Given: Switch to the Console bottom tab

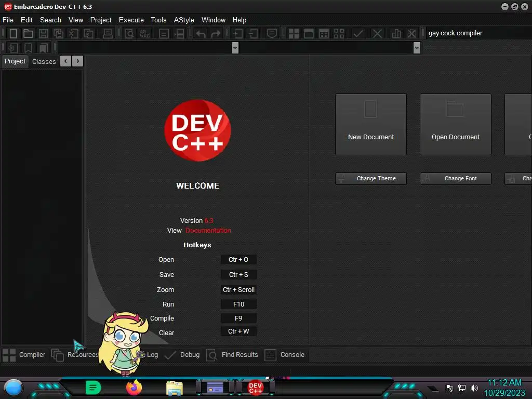Looking at the screenshot, I should pyautogui.click(x=285, y=355).
